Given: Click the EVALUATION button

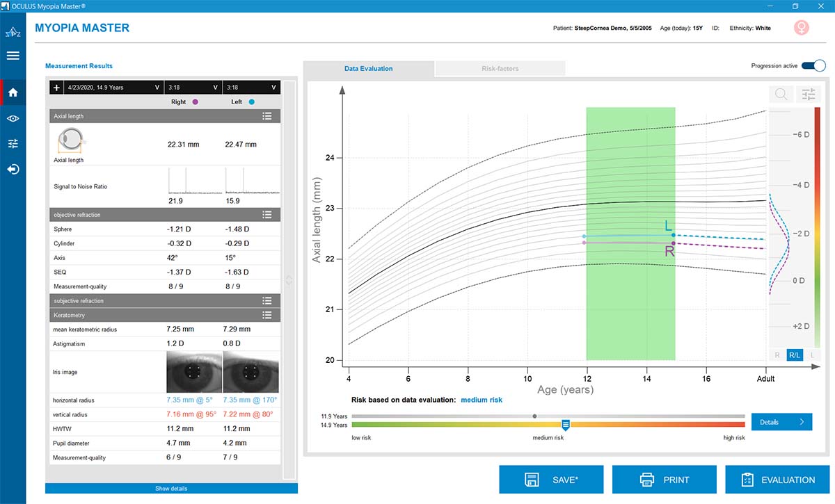Looking at the screenshot, I should [x=777, y=480].
